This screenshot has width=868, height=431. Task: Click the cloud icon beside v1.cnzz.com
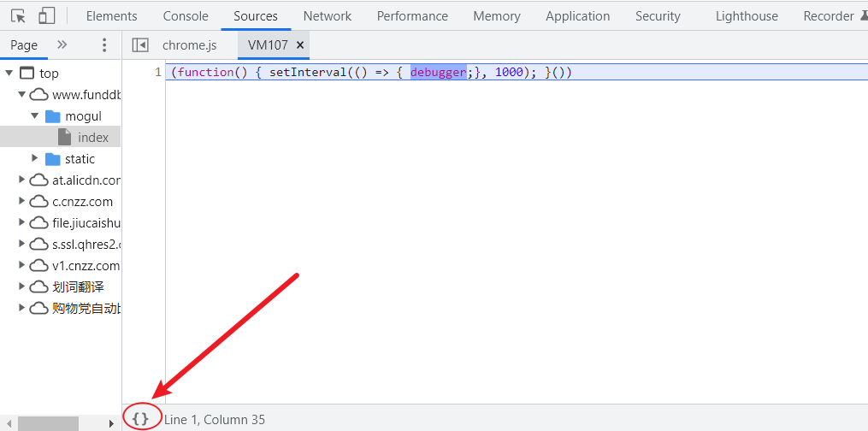(x=38, y=266)
